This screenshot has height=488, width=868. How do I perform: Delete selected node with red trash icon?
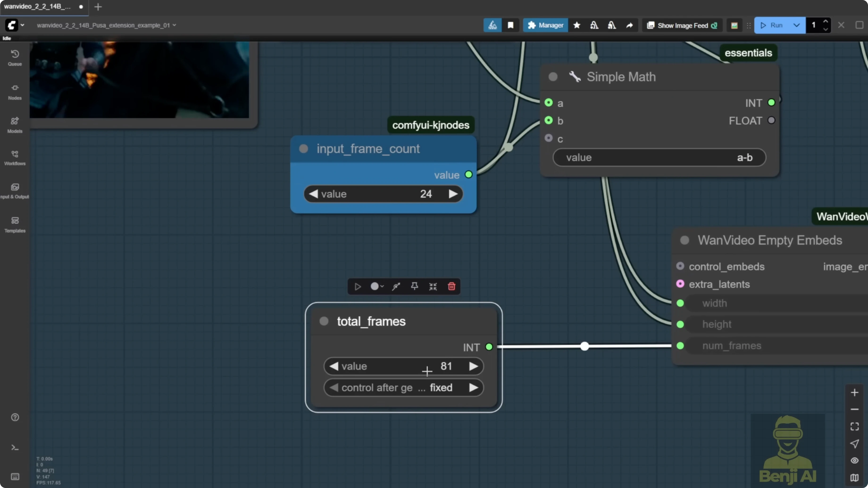click(451, 286)
